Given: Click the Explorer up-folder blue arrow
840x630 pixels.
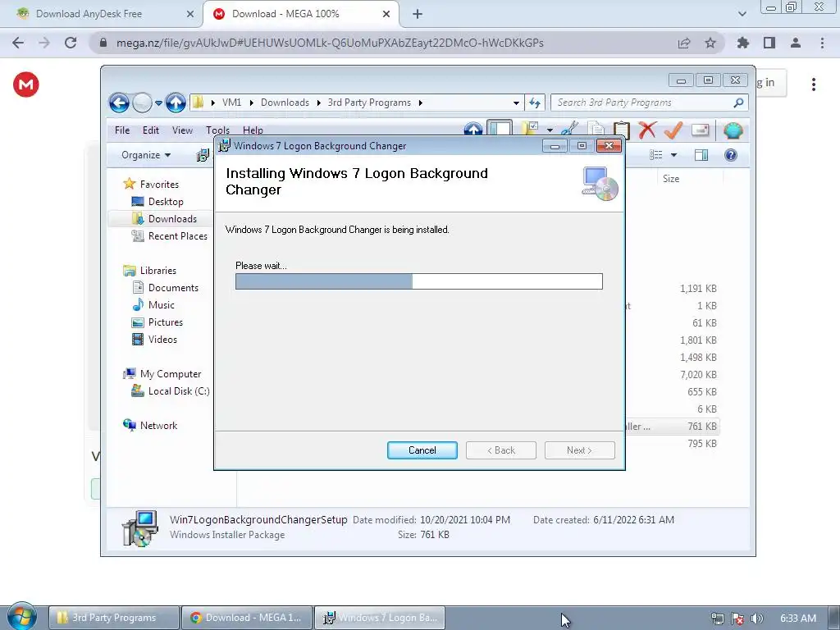Looking at the screenshot, I should click(x=176, y=103).
